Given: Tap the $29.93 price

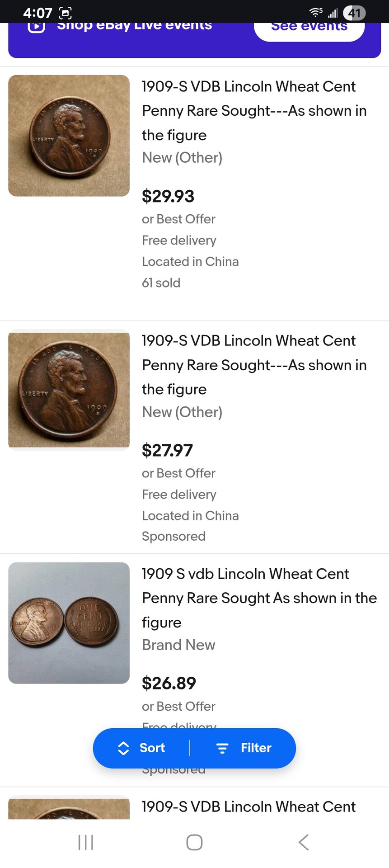Looking at the screenshot, I should click(x=168, y=196).
